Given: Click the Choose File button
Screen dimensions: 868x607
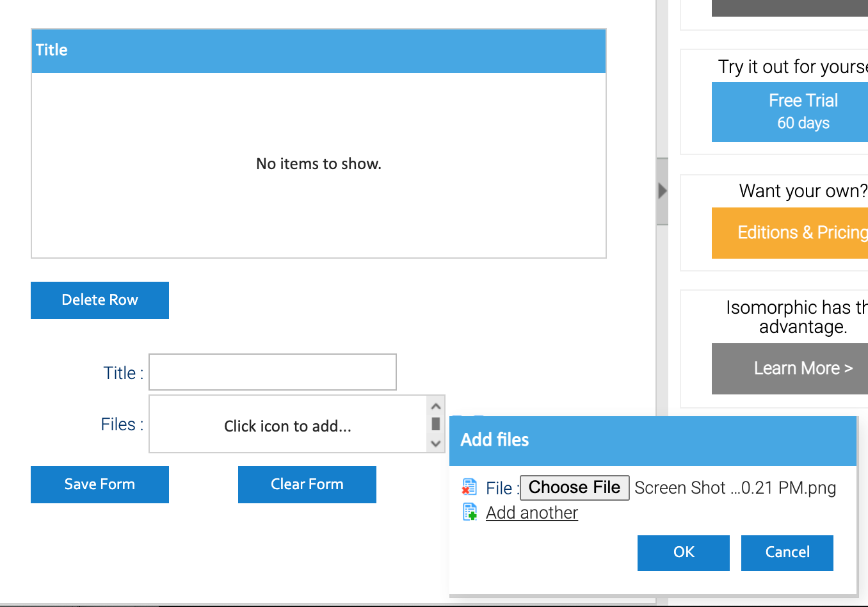Looking at the screenshot, I should 574,487.
